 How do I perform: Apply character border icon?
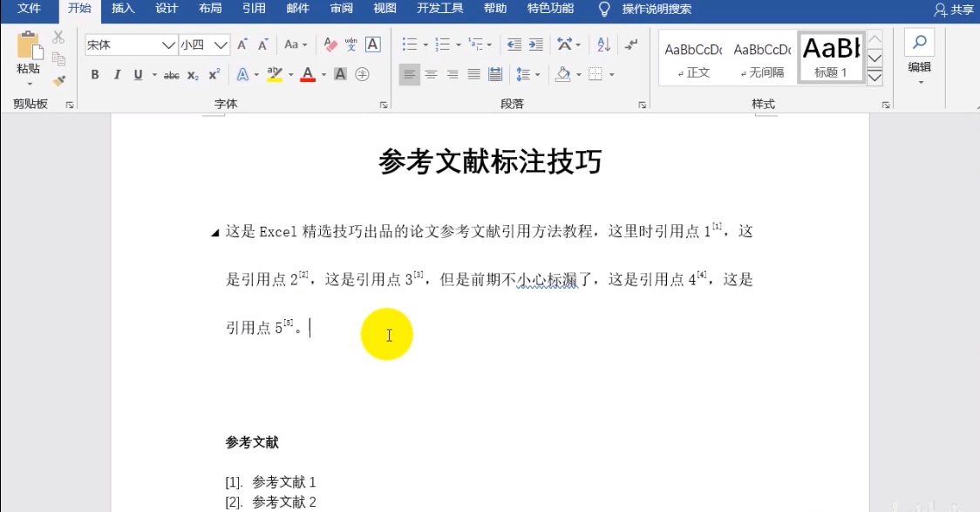coord(373,44)
